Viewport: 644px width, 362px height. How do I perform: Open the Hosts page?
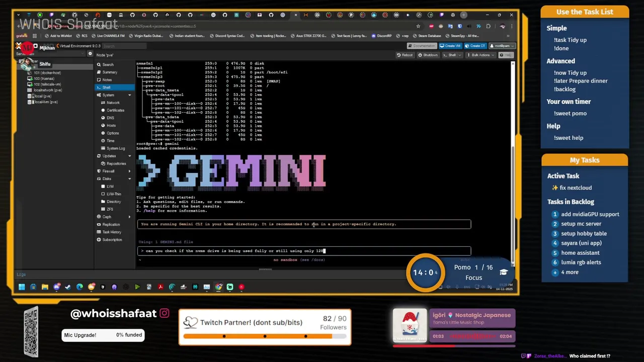[111, 125]
